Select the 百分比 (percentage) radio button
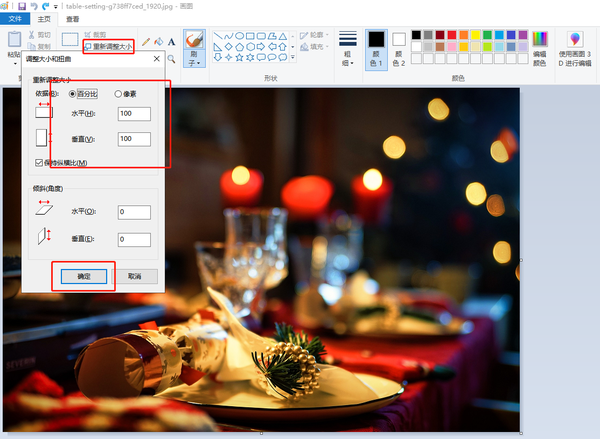 click(73, 93)
